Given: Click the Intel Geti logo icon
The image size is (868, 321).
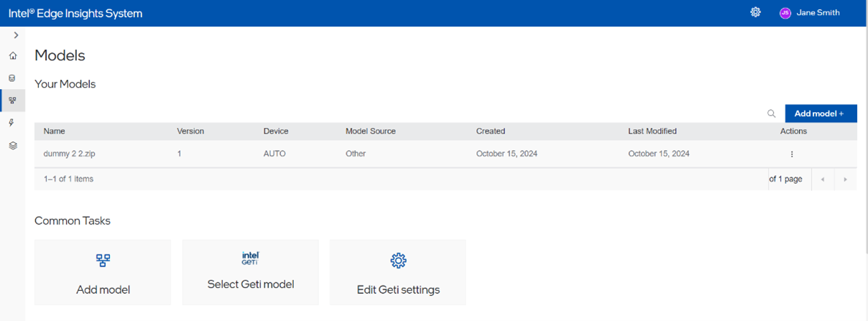Looking at the screenshot, I should pos(250,259).
